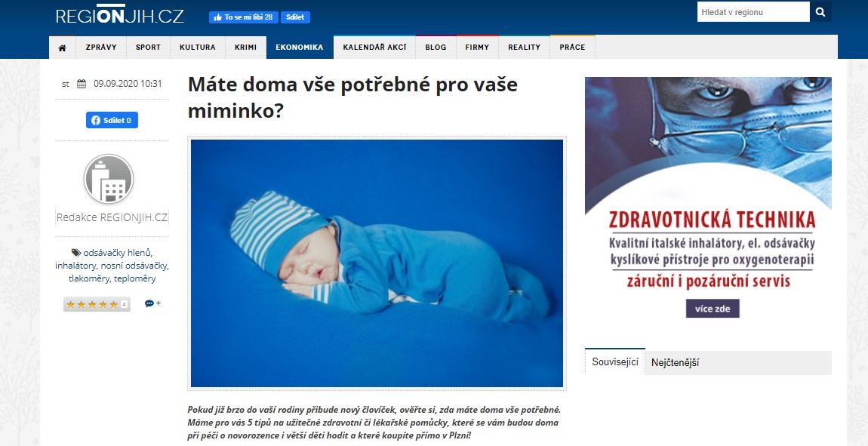Click the comment bubble plus icon

coord(152,303)
